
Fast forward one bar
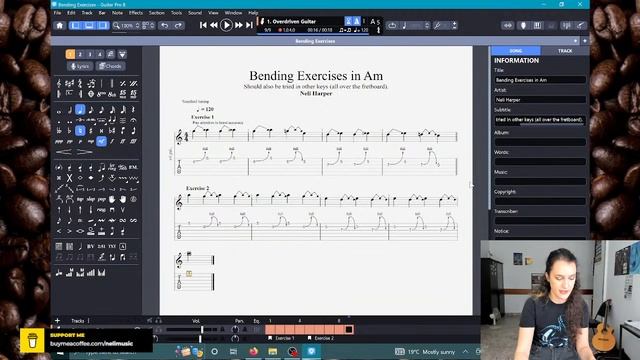(239, 25)
